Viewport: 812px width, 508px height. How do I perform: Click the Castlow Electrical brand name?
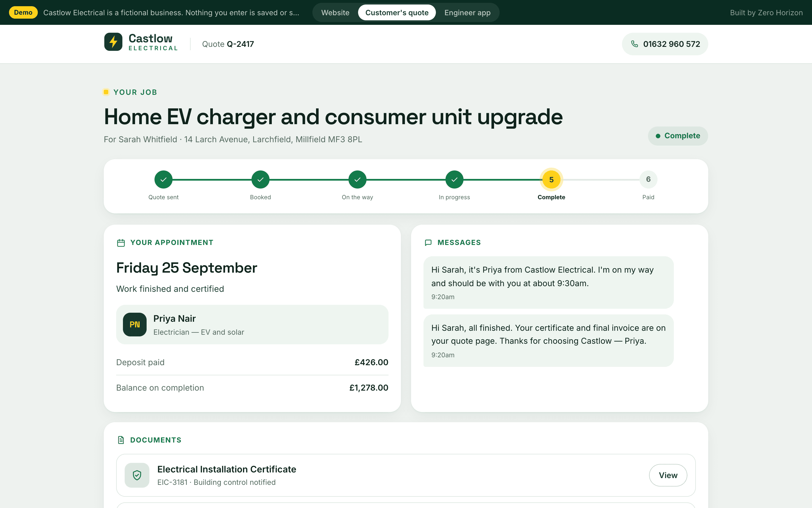tap(153, 42)
